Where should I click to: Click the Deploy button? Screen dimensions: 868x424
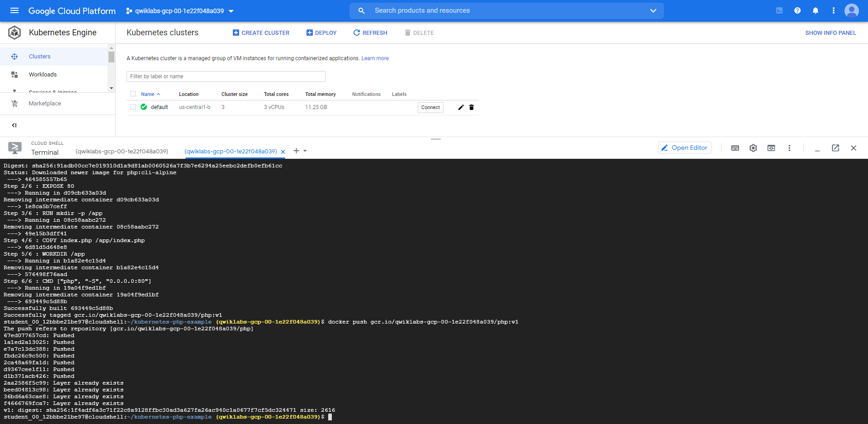click(x=321, y=33)
